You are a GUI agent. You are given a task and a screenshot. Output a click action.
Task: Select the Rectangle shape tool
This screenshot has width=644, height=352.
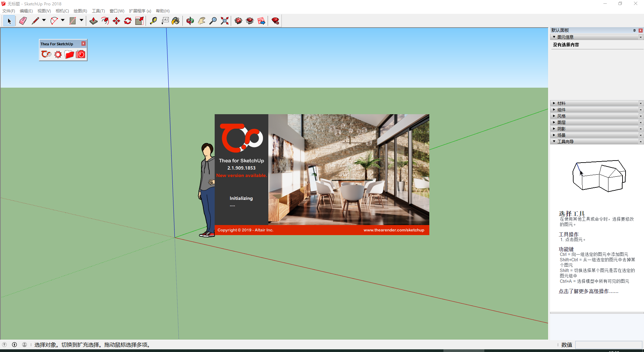72,21
